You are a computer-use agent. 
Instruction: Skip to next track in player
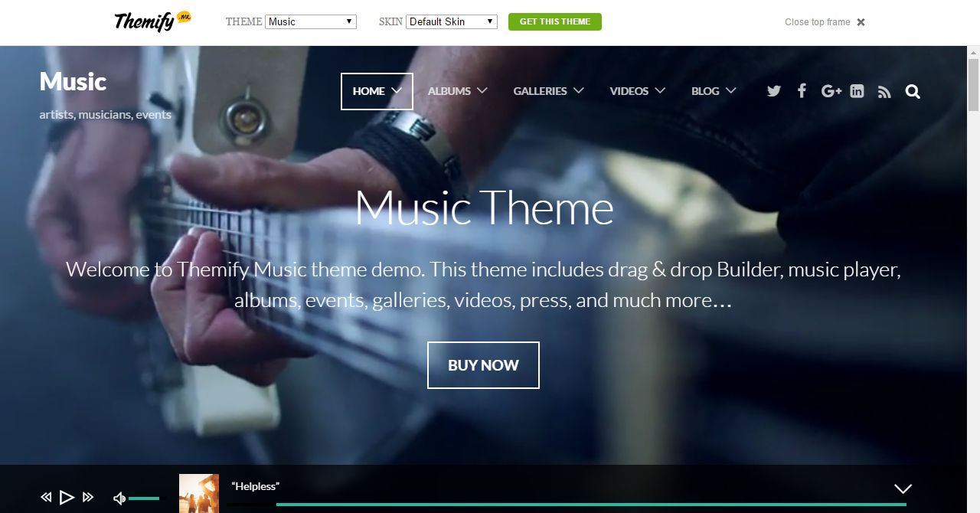88,498
